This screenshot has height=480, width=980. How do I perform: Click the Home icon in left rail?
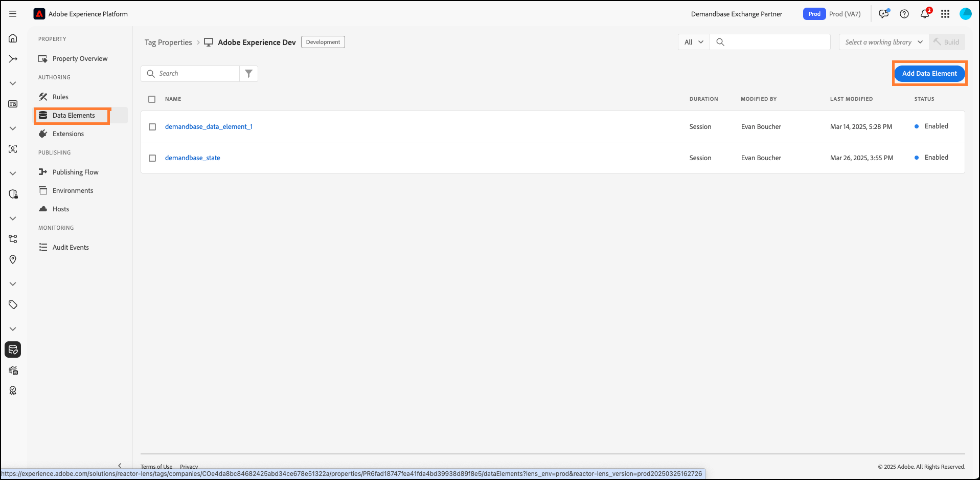(13, 38)
